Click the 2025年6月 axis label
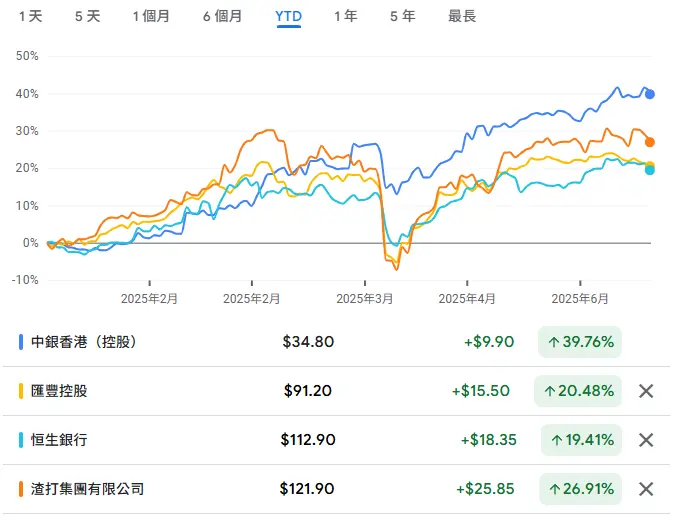Image resolution: width=683 pixels, height=521 pixels. (x=580, y=299)
